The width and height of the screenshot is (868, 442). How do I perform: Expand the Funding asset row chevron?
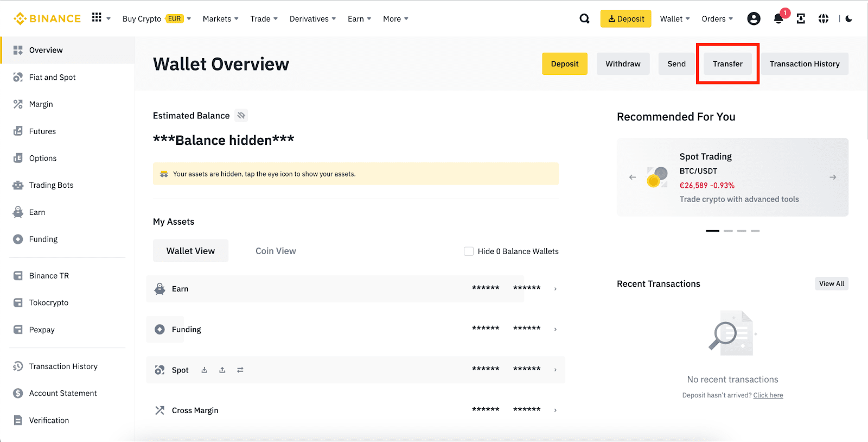(x=556, y=329)
